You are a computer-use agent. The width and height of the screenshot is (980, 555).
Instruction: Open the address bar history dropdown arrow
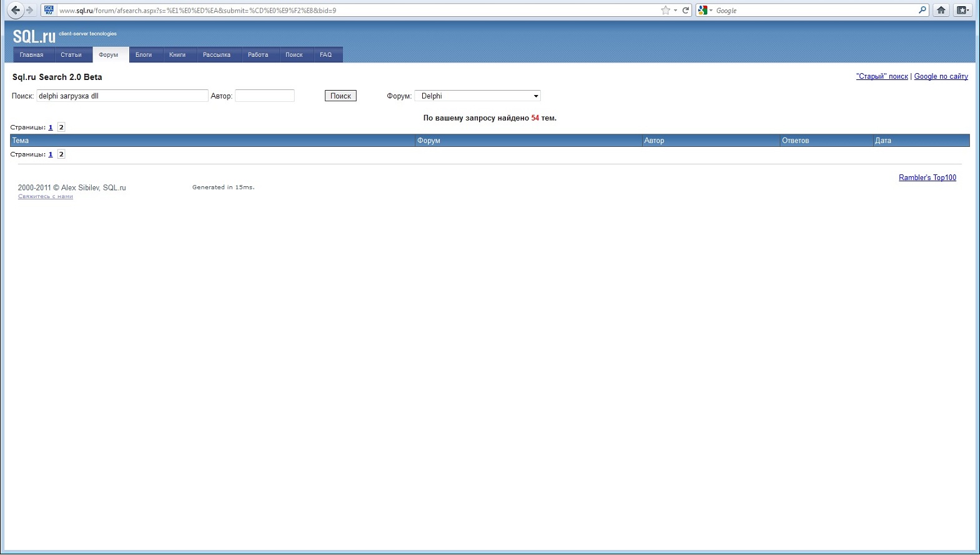point(675,11)
